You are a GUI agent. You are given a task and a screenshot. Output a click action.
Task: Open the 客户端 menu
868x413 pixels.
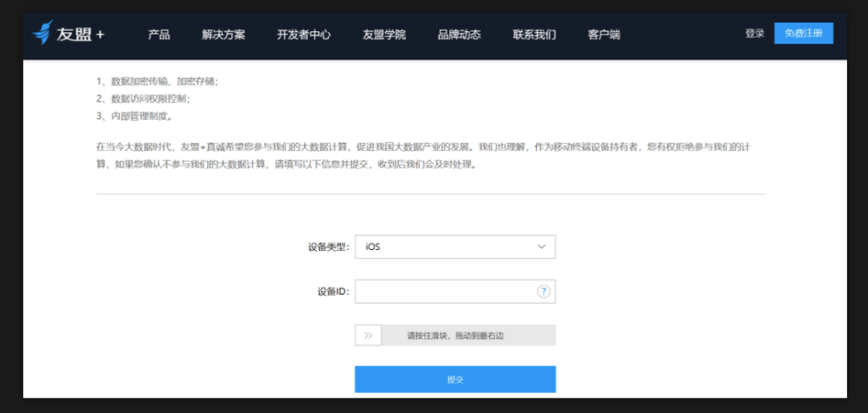604,35
